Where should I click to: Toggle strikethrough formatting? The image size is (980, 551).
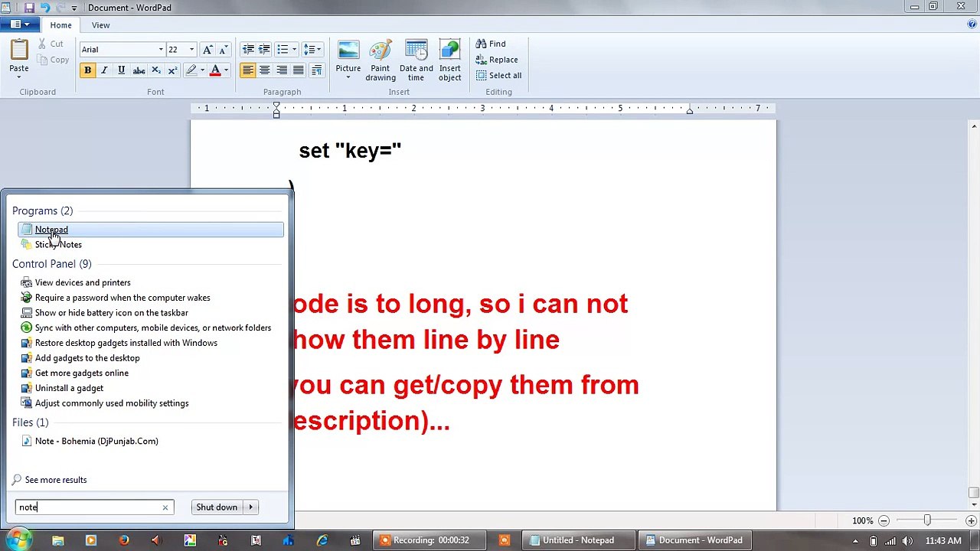pyautogui.click(x=139, y=70)
